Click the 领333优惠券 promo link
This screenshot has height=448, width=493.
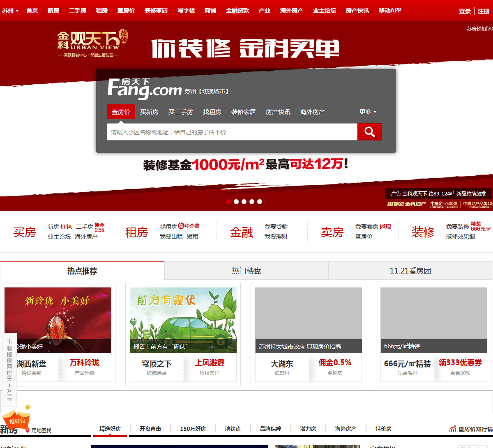[460, 363]
